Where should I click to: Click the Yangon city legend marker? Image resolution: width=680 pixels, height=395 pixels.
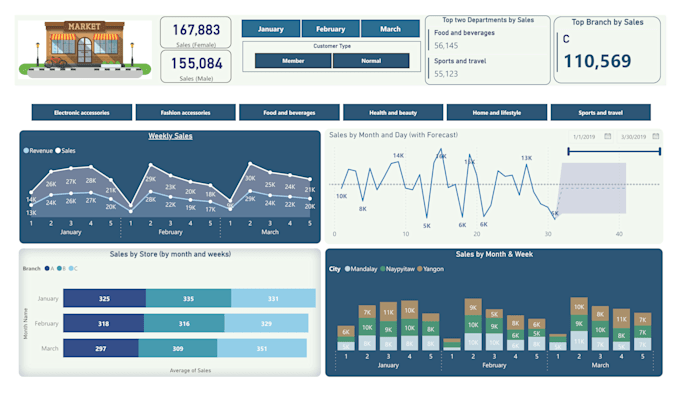[419, 269]
